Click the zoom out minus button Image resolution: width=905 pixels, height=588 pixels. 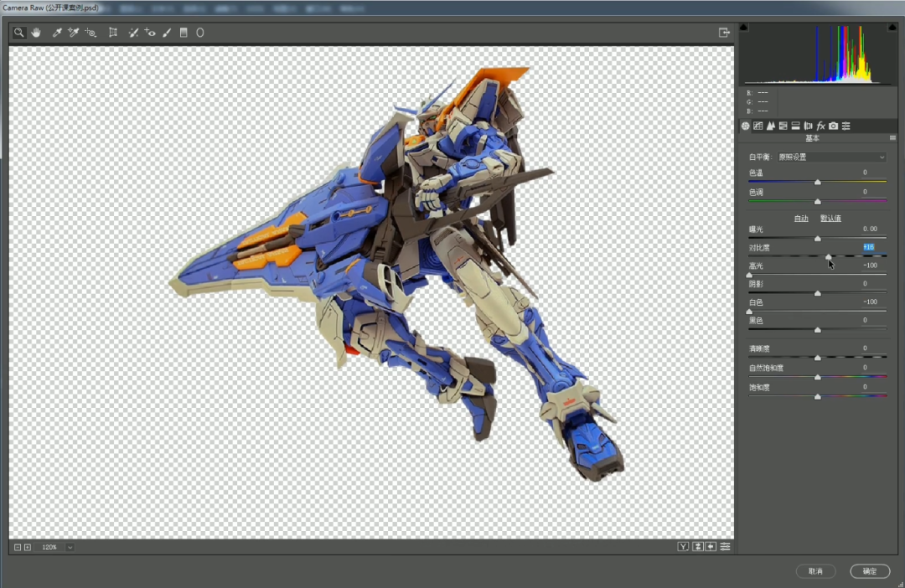[x=18, y=547]
